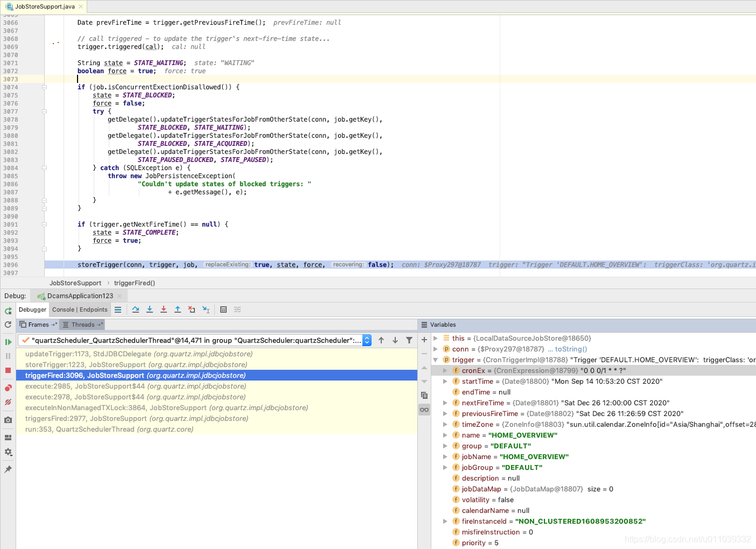756x549 pixels.
Task: Collapse the trigger variable node
Action: [436, 360]
